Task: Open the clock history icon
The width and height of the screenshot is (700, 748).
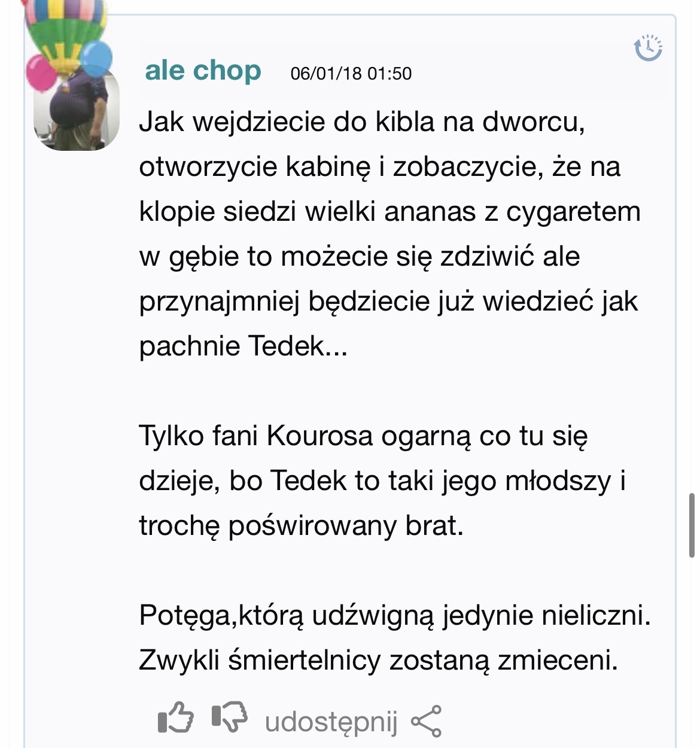Action: 648,48
